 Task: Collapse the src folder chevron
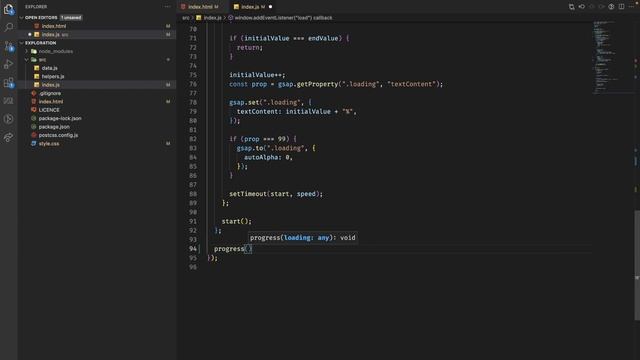click(27, 60)
